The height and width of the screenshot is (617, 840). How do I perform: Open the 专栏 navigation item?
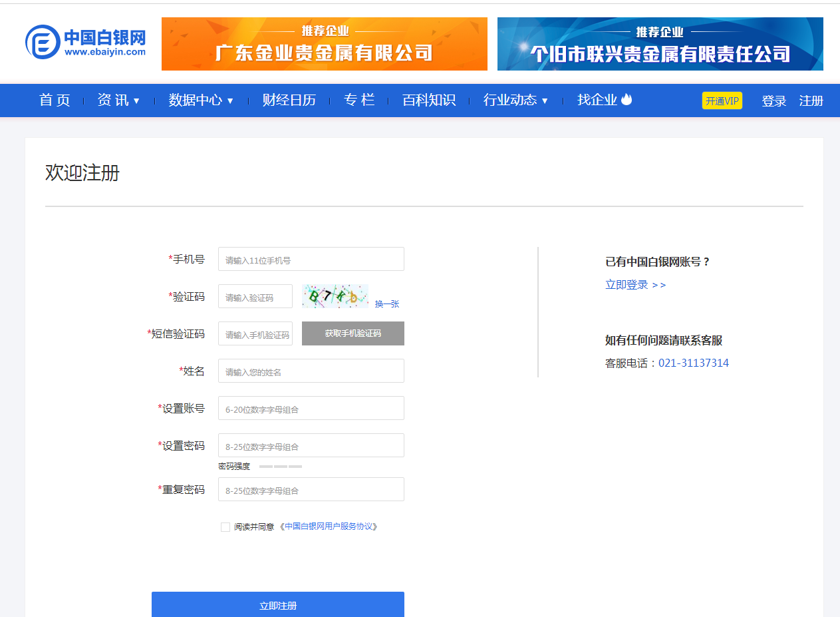tap(359, 101)
